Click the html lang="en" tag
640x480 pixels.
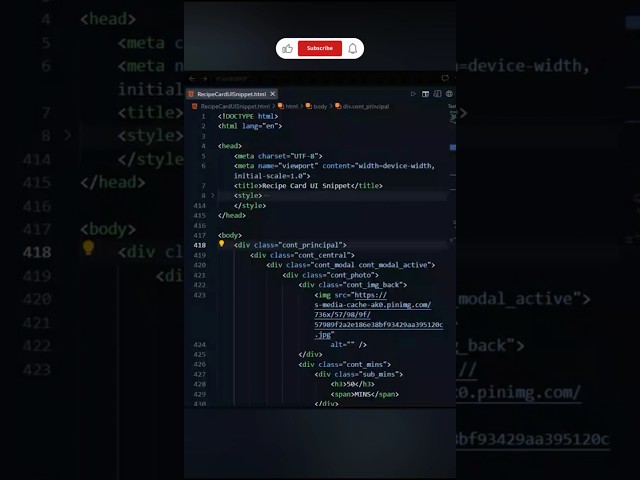click(250, 126)
